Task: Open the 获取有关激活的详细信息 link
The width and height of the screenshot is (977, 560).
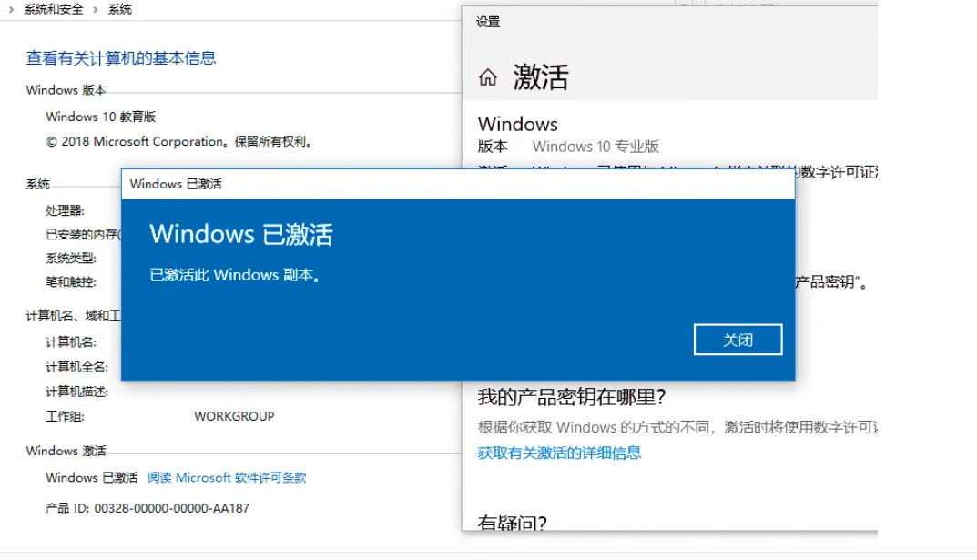Action: pyautogui.click(x=560, y=453)
